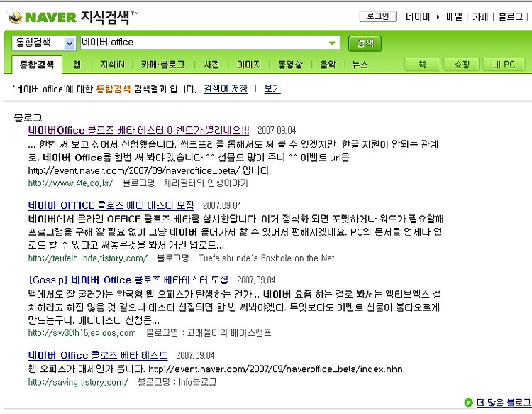Click the 블로그 section heading

(28, 118)
